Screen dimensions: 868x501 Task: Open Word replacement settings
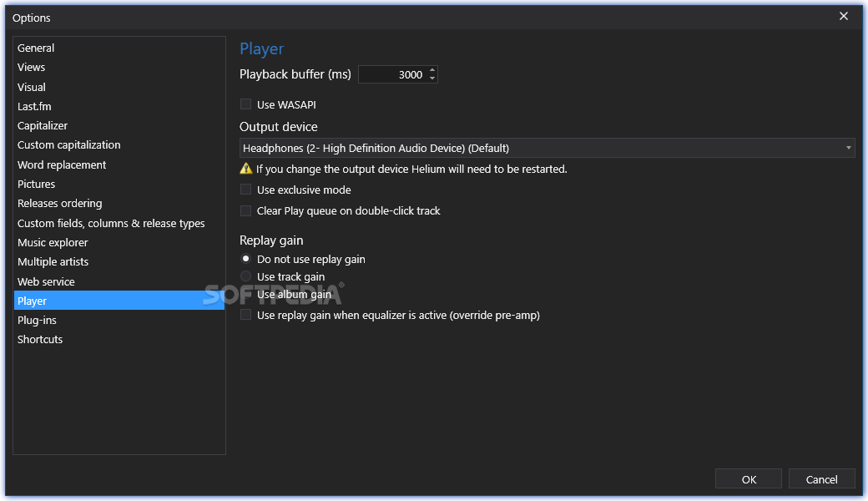119,165
